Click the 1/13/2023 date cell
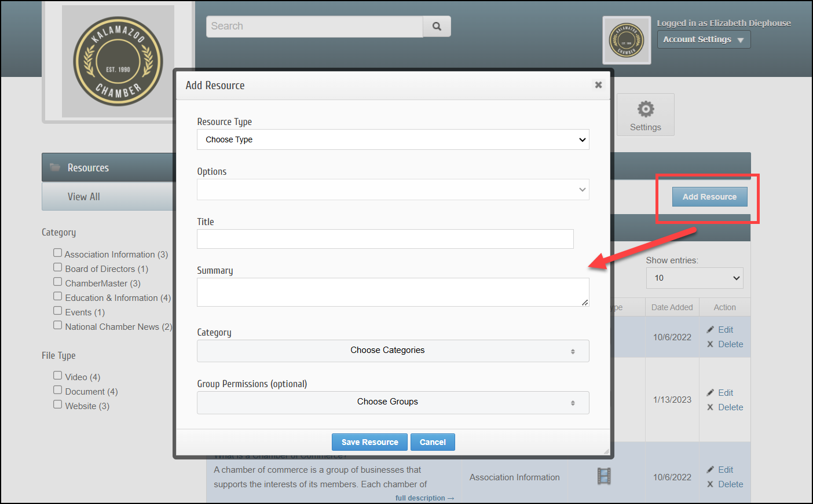Screen dimensions: 813x504 [x=672, y=400]
